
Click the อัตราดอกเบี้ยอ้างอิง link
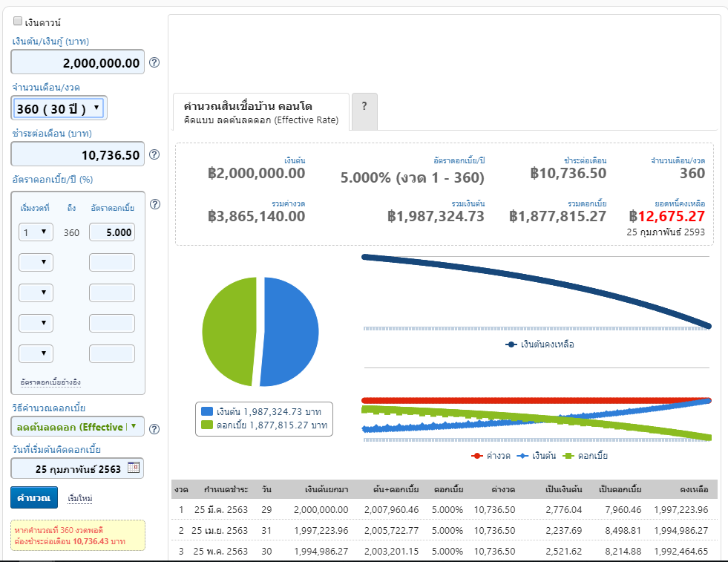50,382
